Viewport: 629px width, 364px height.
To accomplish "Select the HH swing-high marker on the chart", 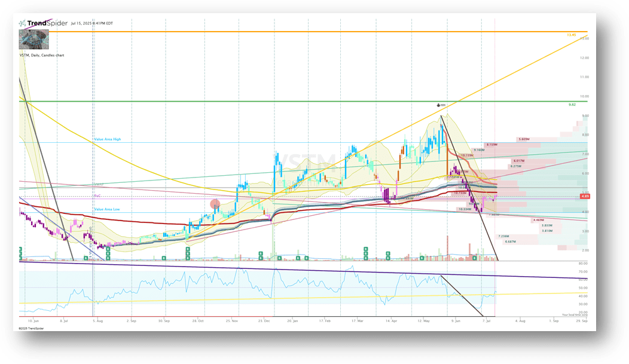I will [439, 105].
